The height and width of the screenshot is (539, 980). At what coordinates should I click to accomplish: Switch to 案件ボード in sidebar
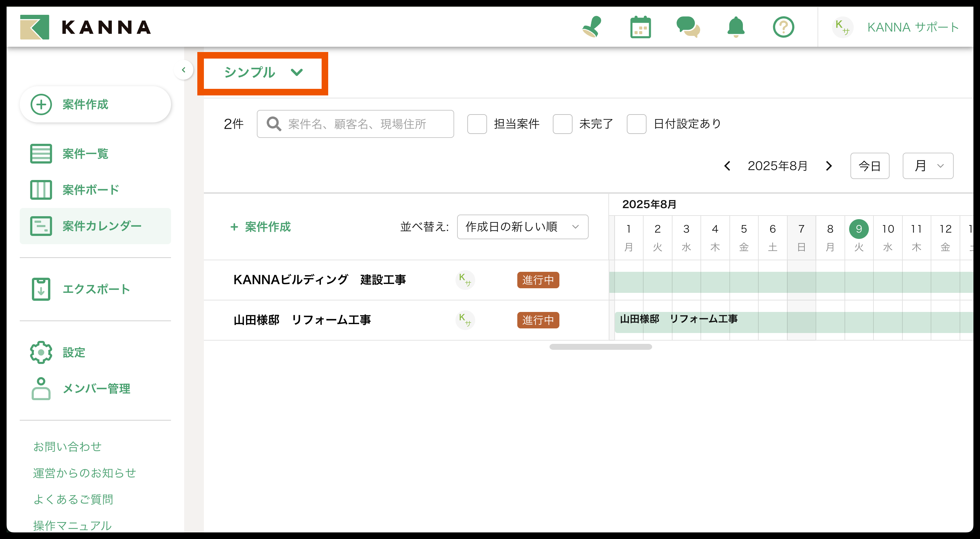point(90,190)
